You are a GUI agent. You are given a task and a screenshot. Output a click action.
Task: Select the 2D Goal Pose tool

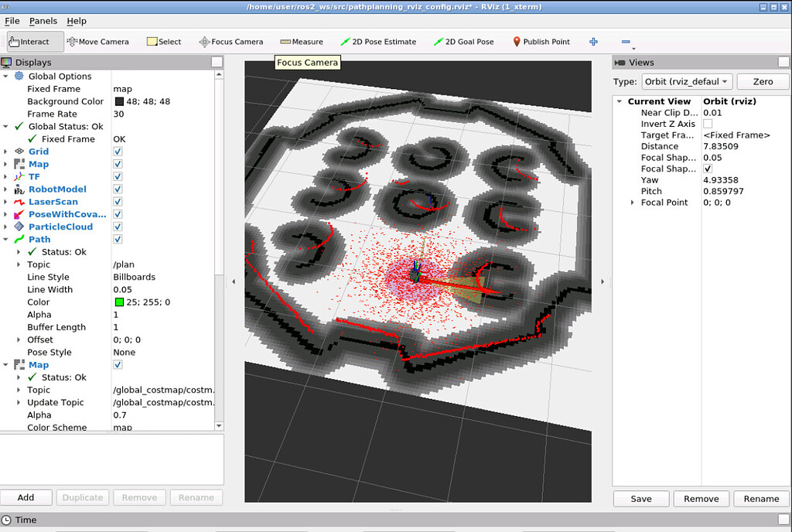(x=464, y=42)
